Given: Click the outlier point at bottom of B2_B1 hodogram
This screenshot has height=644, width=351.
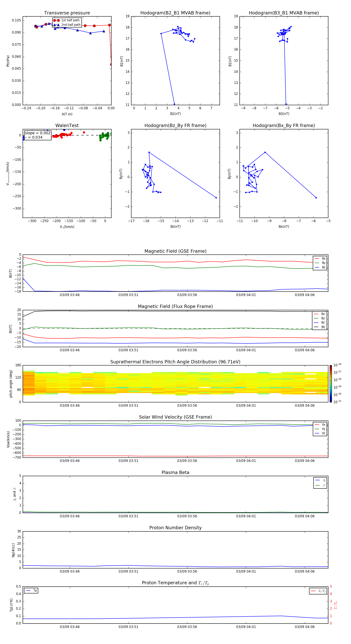Looking at the screenshot, I should click(x=174, y=104).
